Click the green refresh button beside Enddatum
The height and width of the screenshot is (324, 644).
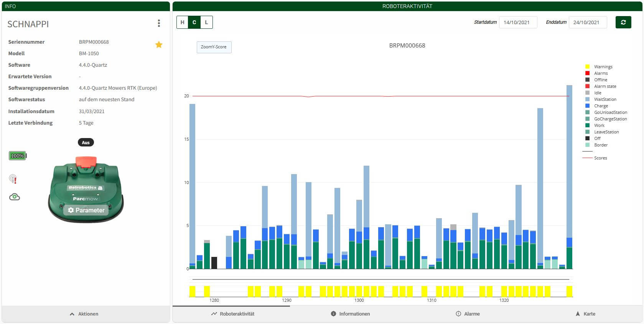623,22
